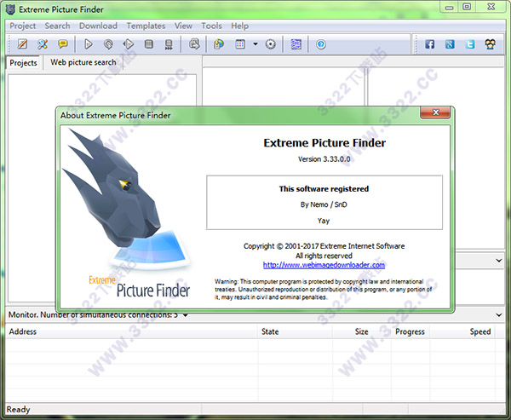This screenshot has height=420, width=511.
Task: Open project properties wrench icon
Action: (43, 44)
